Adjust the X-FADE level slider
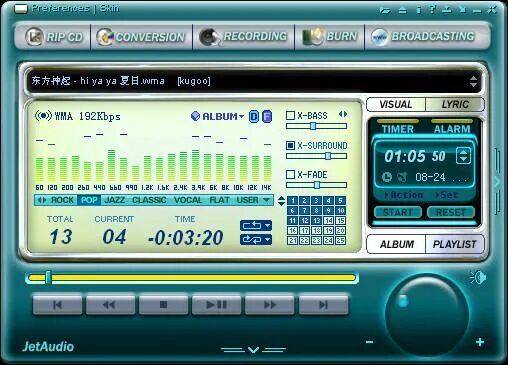Screen dimensions: 508x365 316,185
